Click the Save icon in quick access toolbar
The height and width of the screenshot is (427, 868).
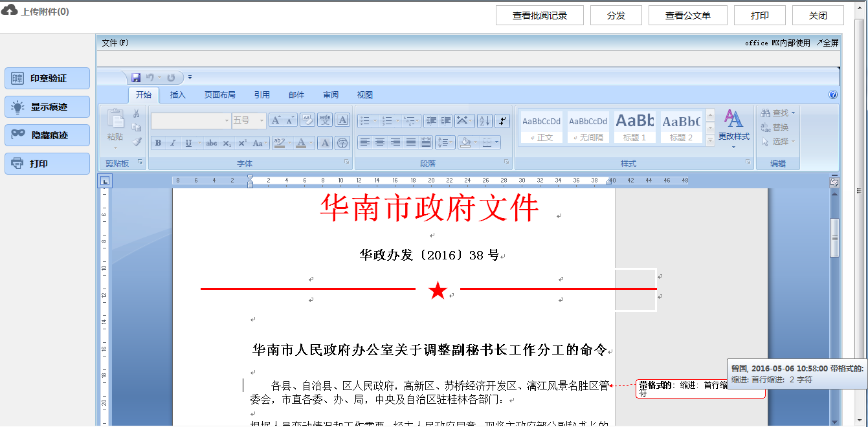(136, 78)
